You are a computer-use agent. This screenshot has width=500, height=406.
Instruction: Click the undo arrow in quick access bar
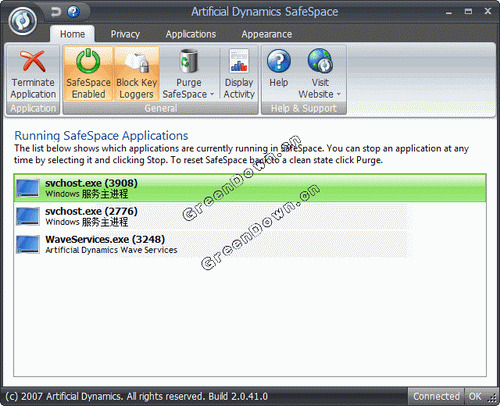pos(56,12)
